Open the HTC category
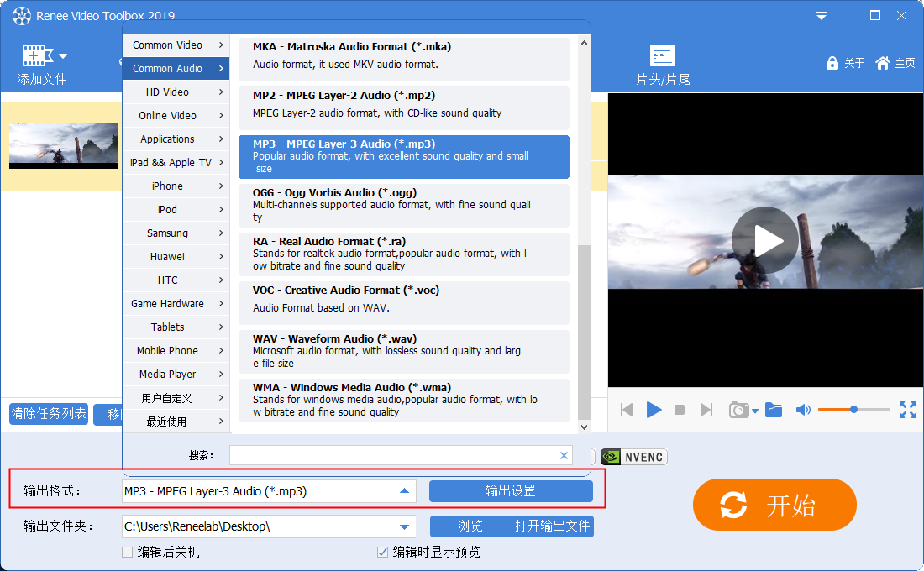Screen dimensions: 924x571 pos(176,280)
